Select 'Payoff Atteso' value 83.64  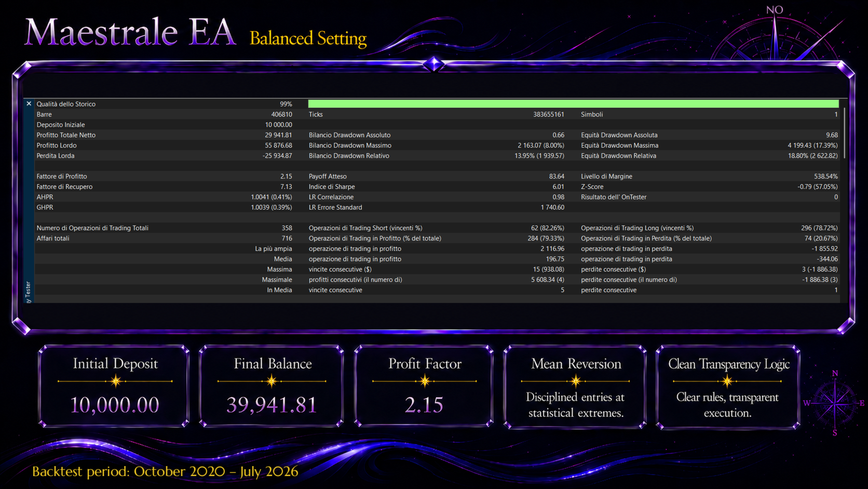click(557, 177)
